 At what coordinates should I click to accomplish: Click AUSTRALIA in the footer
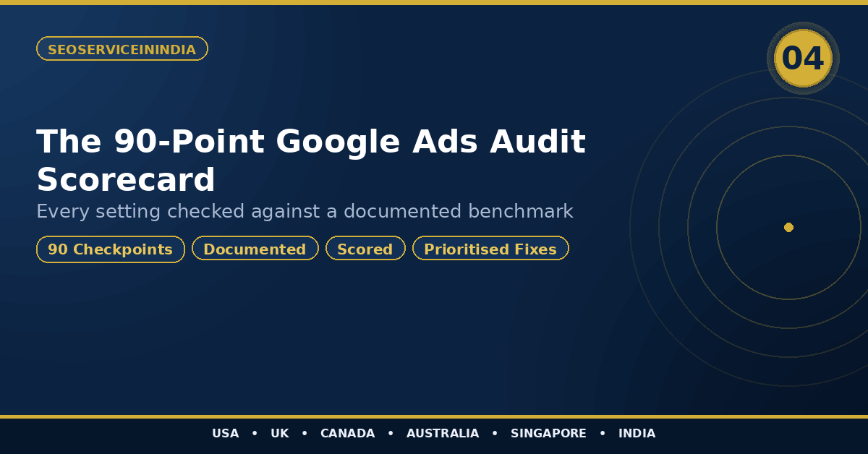point(443,434)
